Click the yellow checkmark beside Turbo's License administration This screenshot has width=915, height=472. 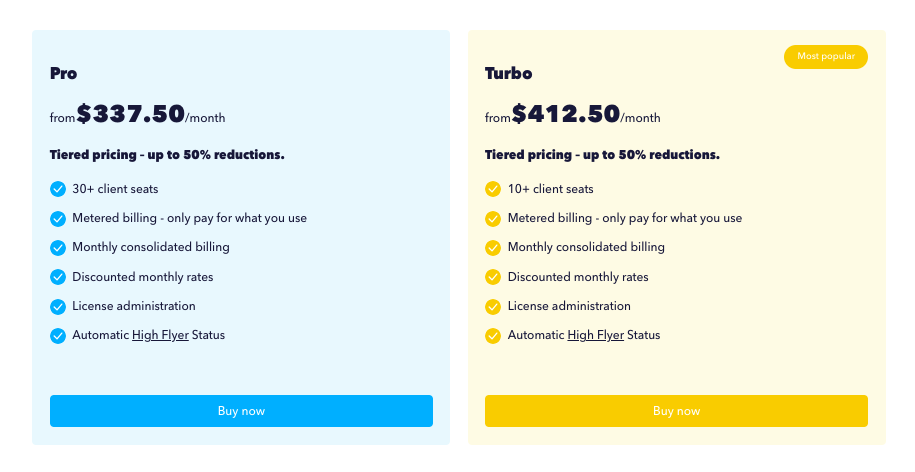point(493,306)
